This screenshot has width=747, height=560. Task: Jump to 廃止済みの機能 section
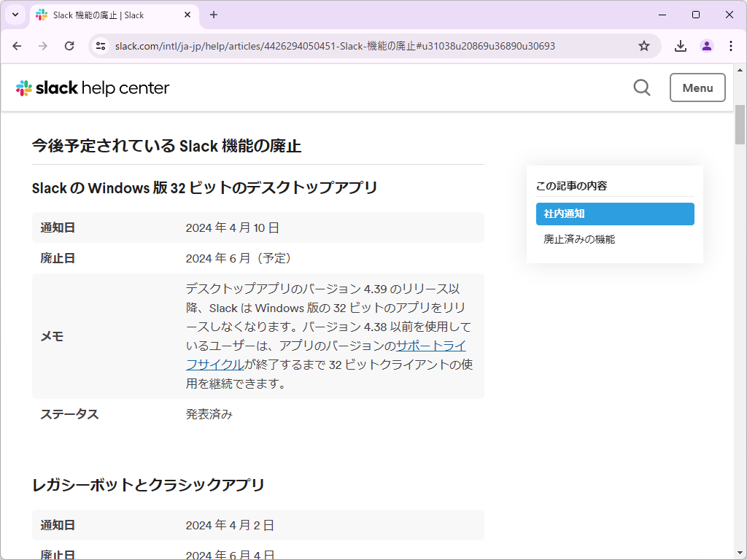click(579, 239)
